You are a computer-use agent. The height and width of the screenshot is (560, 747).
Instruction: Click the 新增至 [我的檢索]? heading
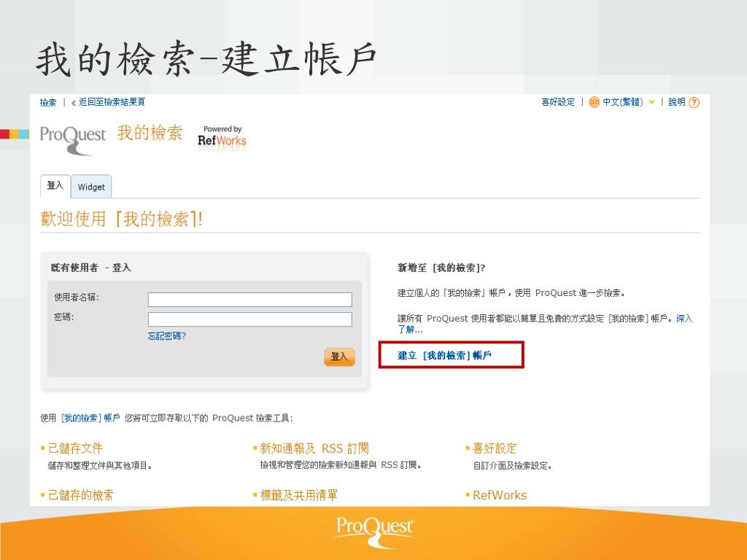(441, 268)
